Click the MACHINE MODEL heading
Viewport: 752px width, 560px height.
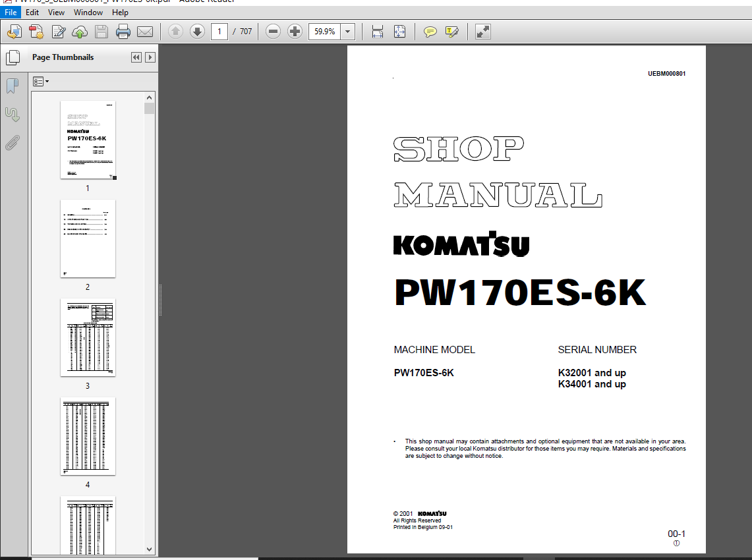(x=434, y=350)
